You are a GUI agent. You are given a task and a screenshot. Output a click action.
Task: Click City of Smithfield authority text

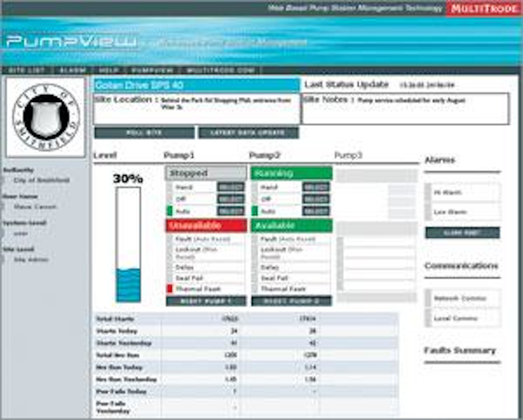[42, 180]
